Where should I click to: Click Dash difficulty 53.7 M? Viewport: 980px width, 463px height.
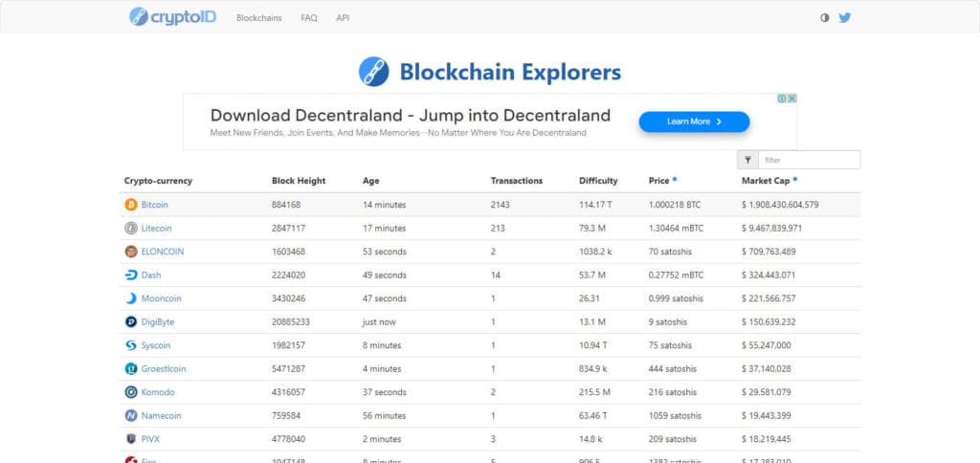click(591, 275)
